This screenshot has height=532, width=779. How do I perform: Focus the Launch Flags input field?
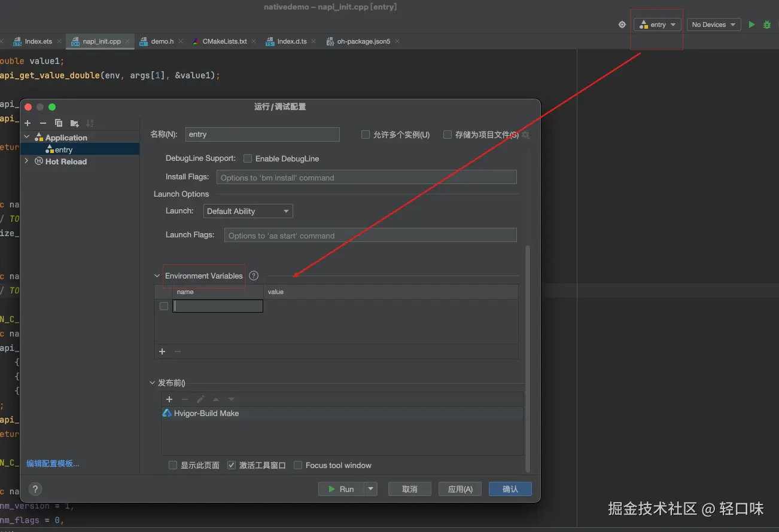pyautogui.click(x=370, y=235)
